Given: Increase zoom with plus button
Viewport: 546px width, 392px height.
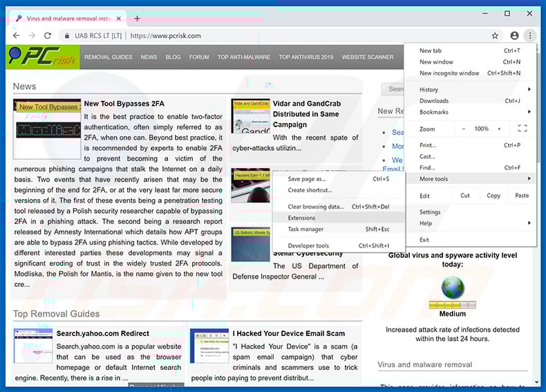Looking at the screenshot, I should (x=499, y=129).
